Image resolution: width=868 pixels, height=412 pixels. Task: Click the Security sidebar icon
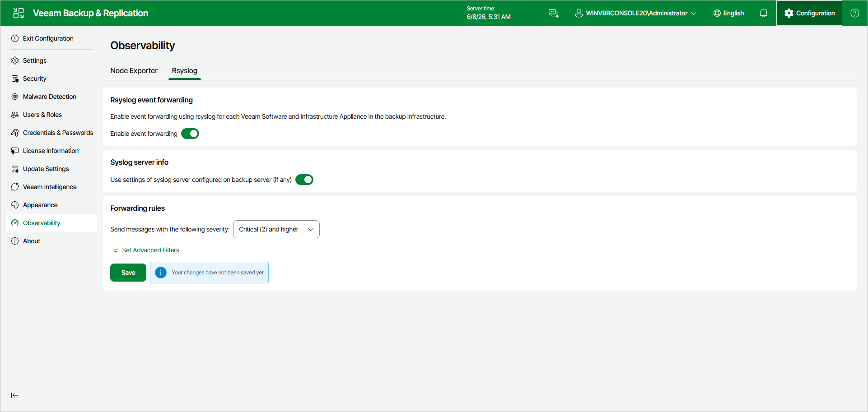click(15, 79)
